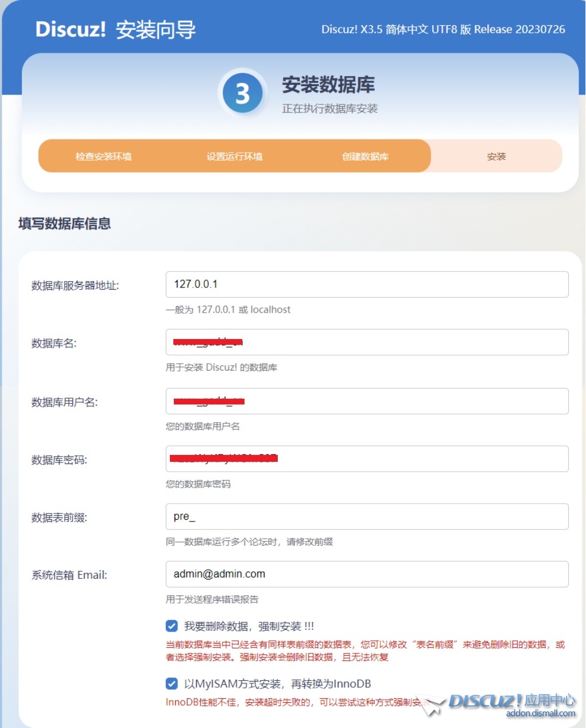Click the 系统信箱 Email label
The height and width of the screenshot is (728, 586).
(69, 575)
